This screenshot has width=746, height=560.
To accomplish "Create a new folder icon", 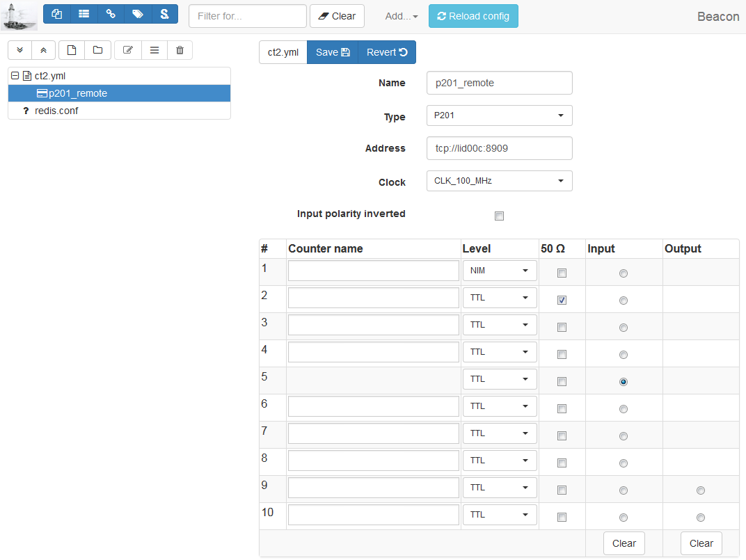I will 98,50.
